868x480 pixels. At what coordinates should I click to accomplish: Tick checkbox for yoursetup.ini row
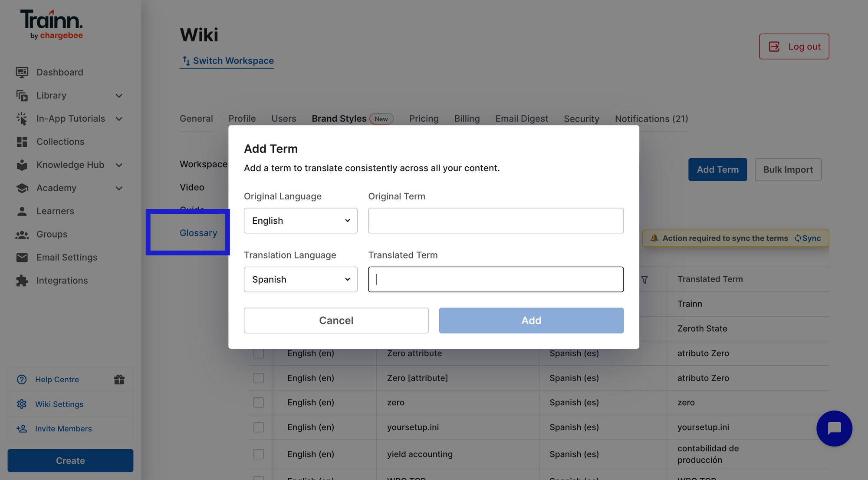coord(259,427)
